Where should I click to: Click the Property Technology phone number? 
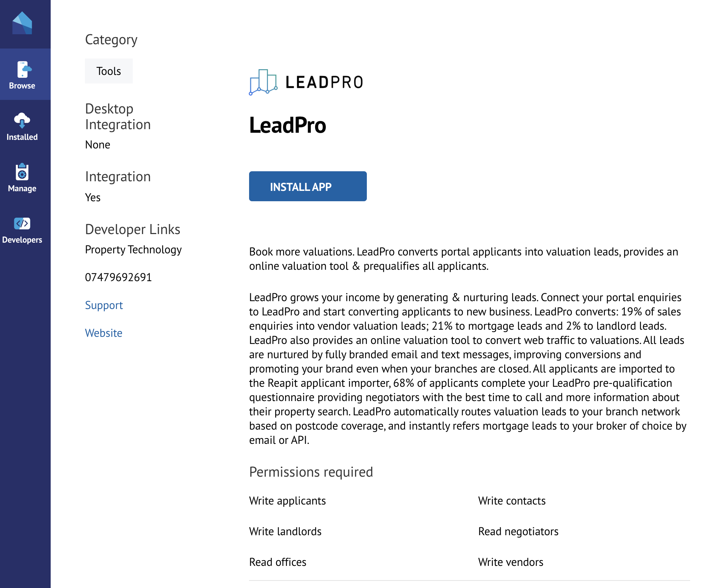118,277
